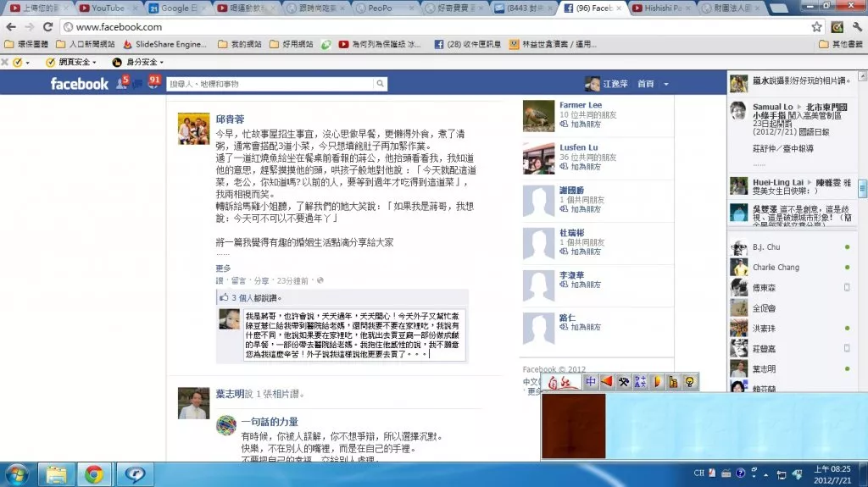
Task: Open the Chrome wrench menu
Action: click(857, 26)
